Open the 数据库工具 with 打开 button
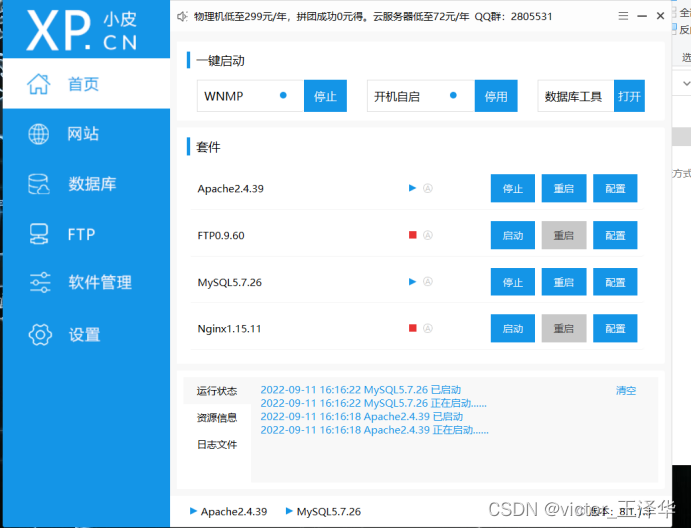The width and height of the screenshot is (692, 528). pyautogui.click(x=629, y=96)
